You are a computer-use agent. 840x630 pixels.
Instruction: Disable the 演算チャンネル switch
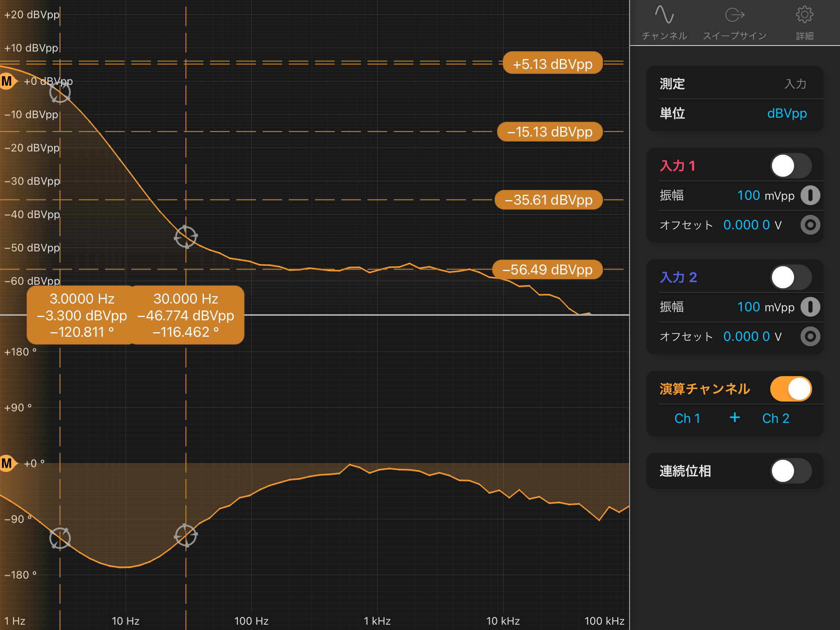791,389
